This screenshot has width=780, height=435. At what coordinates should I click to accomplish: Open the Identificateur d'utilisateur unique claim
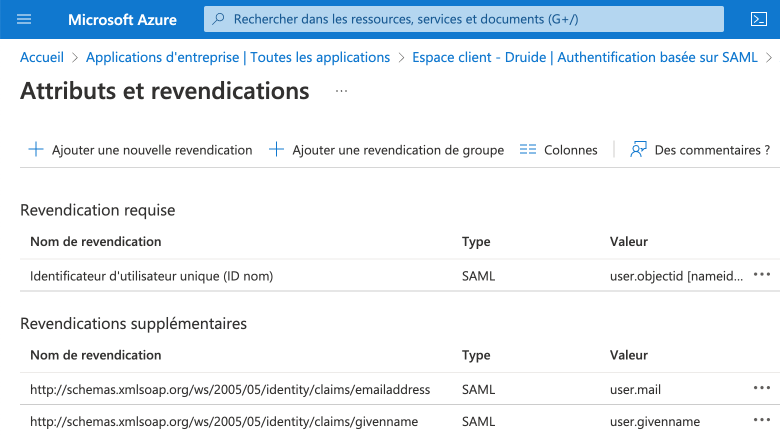pyautogui.click(x=151, y=275)
